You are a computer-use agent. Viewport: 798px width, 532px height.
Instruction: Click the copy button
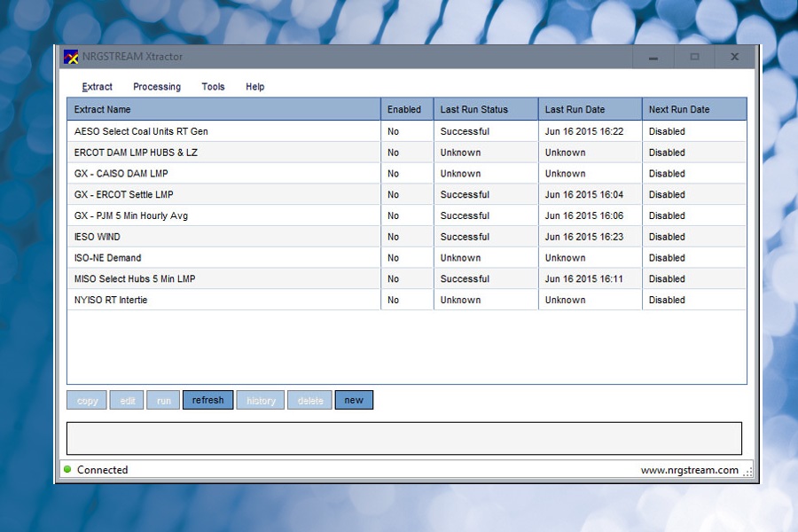click(x=87, y=400)
